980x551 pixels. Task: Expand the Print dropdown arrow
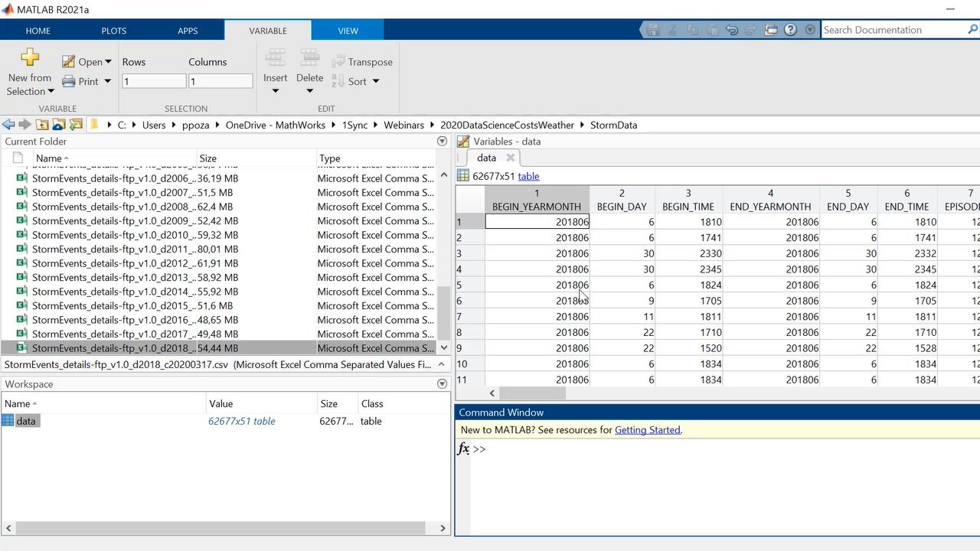[x=107, y=81]
